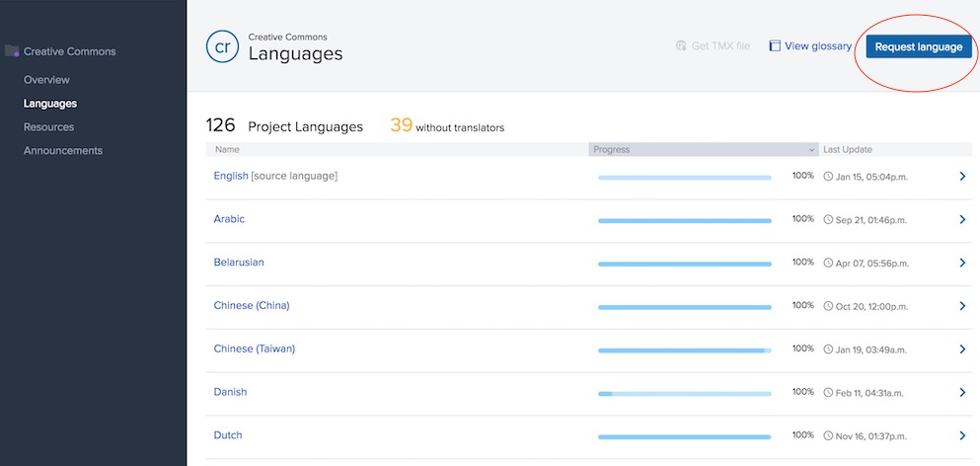The width and height of the screenshot is (980, 466).
Task: Click the Get TMX file icon
Action: pos(681,46)
